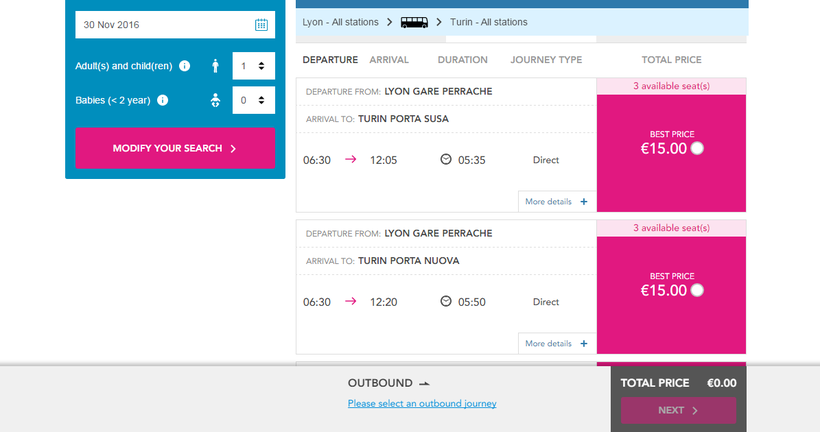Open the Babies count selector
This screenshot has height=432, width=820.
254,100
